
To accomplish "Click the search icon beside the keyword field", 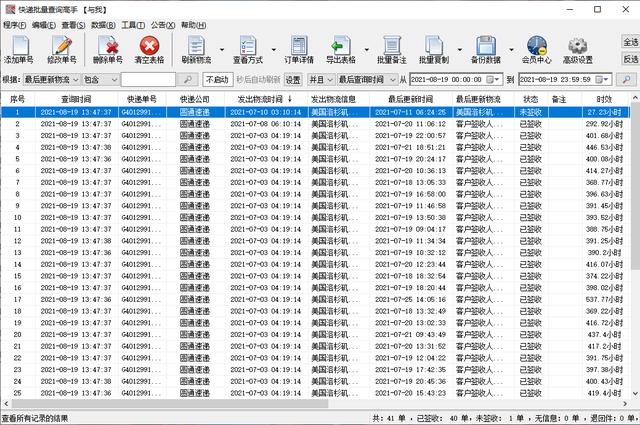I will coord(188,79).
